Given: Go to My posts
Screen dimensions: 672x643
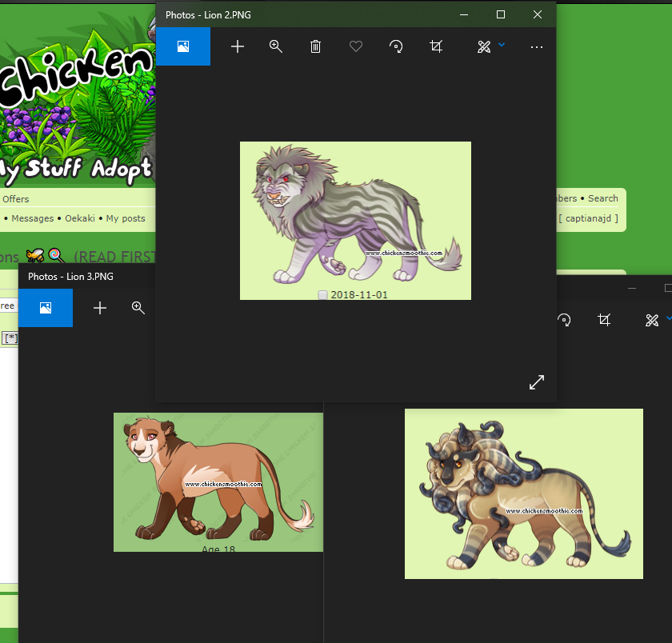Looking at the screenshot, I should pos(126,218).
